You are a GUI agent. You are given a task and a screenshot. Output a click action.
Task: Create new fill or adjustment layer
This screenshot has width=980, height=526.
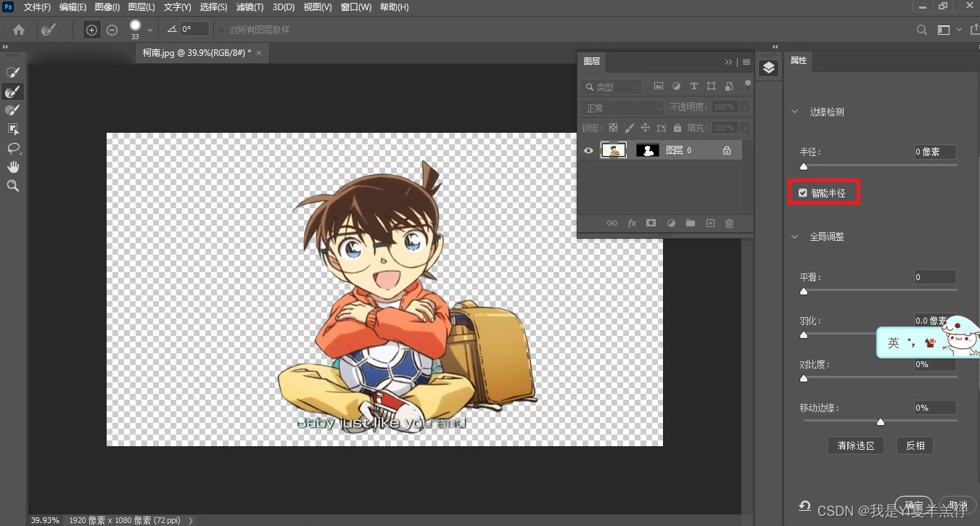(671, 223)
